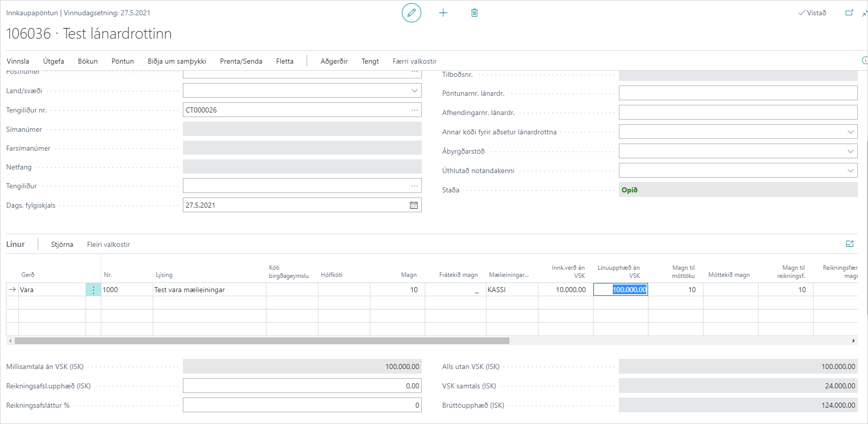The height and width of the screenshot is (424, 868).
Task: Open the Tengt menu
Action: coord(370,61)
